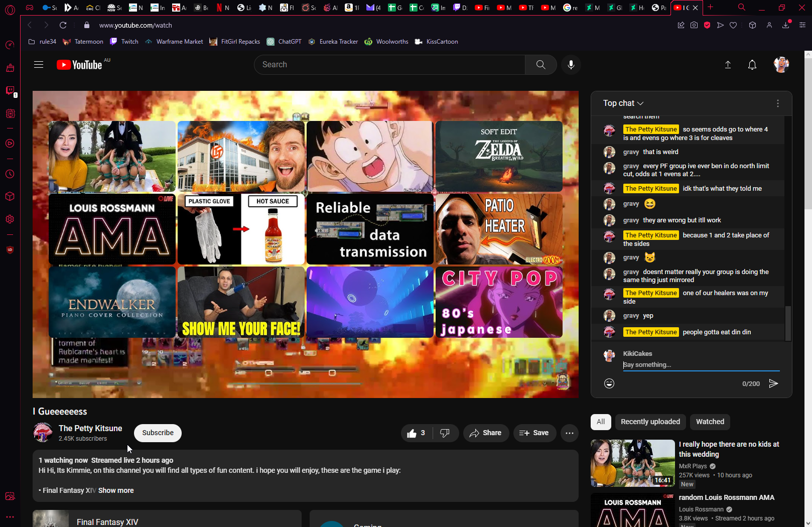This screenshot has width=812, height=527.
Task: Start voice search with the microphone
Action: pyautogui.click(x=571, y=65)
